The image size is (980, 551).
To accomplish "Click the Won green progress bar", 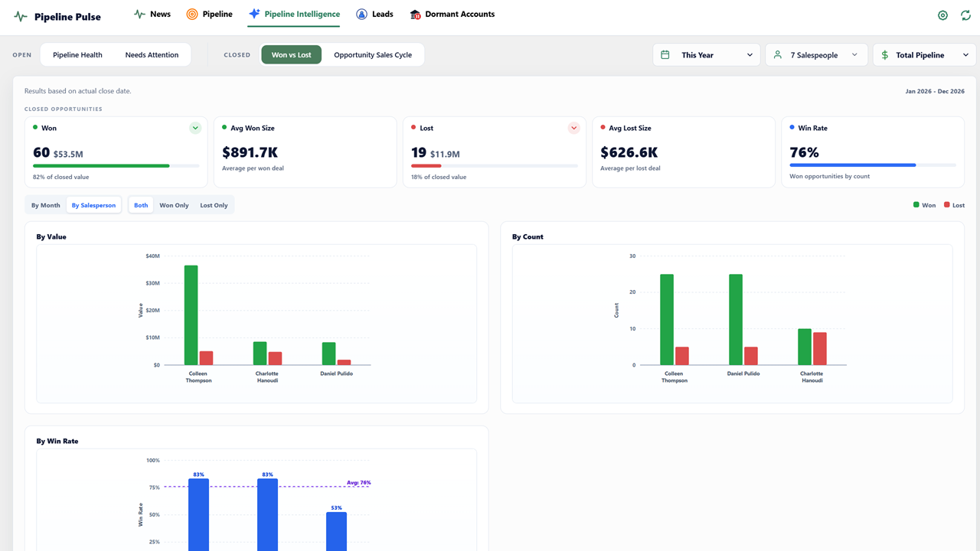I will tap(101, 166).
